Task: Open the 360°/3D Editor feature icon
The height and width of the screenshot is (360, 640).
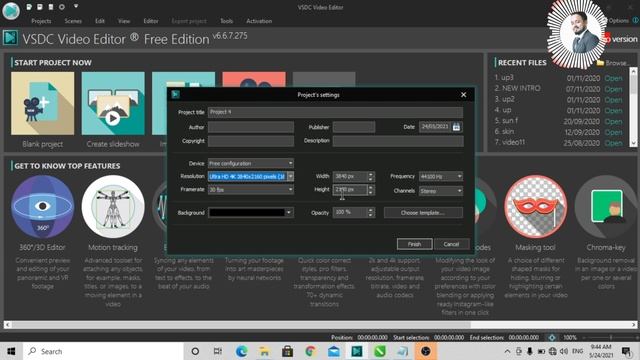Action: 42,207
